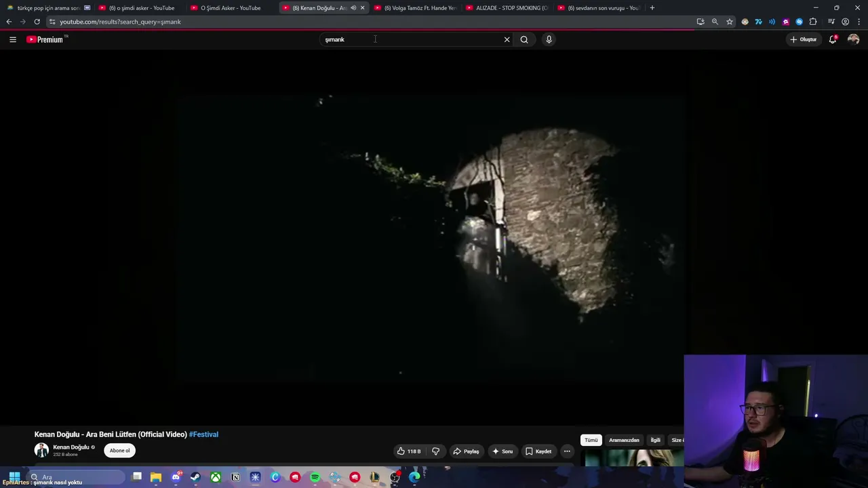
Task: Open Kenan Doğulu channel avatar
Action: tap(41, 450)
